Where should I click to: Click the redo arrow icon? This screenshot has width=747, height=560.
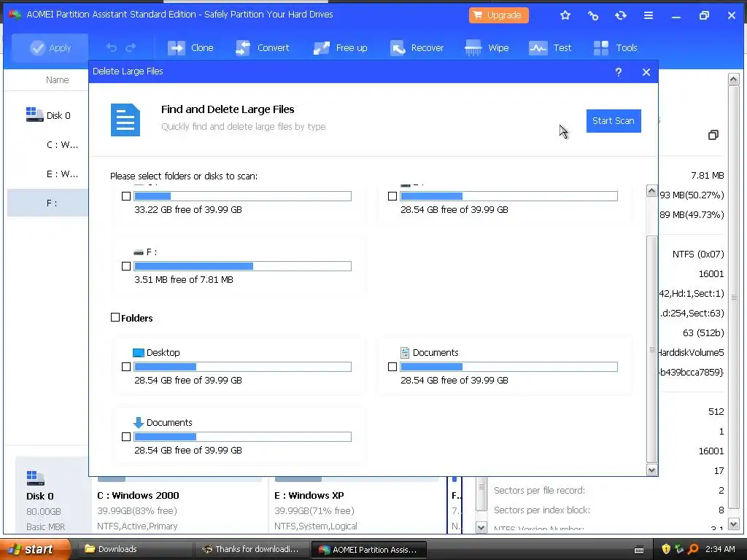pyautogui.click(x=131, y=47)
